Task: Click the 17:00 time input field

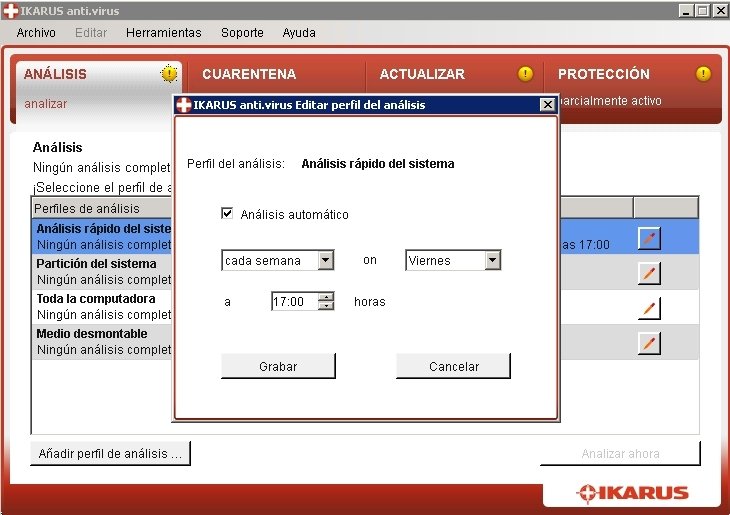Action: 295,301
